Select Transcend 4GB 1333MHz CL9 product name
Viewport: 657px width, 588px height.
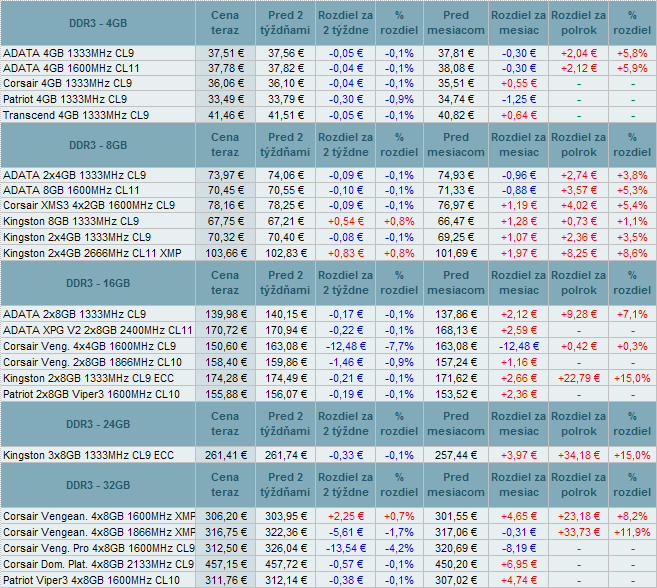click(76, 115)
